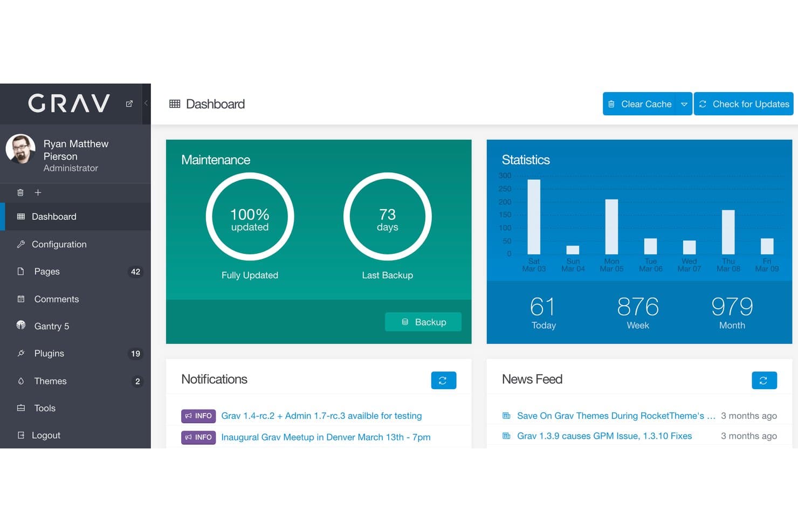
Task: Refresh the News Feed panel
Action: (765, 381)
